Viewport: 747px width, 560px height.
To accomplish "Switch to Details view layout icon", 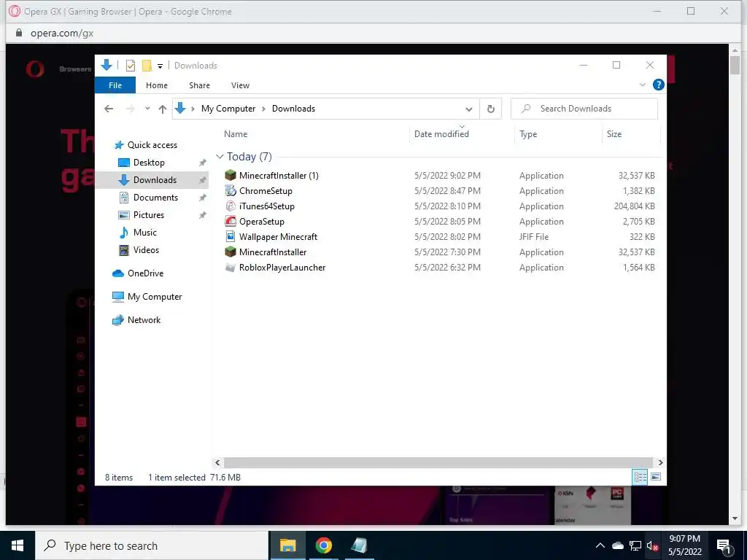I will [640, 477].
